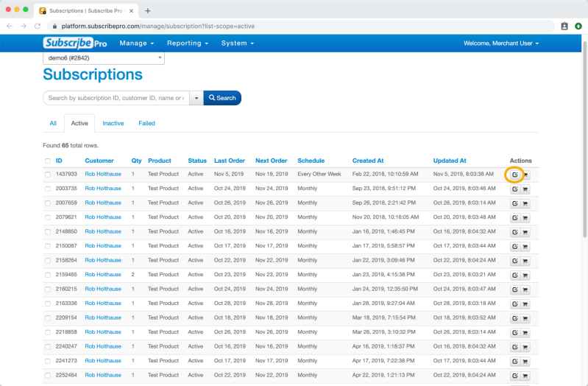Image resolution: width=588 pixels, height=386 pixels.
Task: Reload the page with the browser refresh icon
Action: (38, 26)
